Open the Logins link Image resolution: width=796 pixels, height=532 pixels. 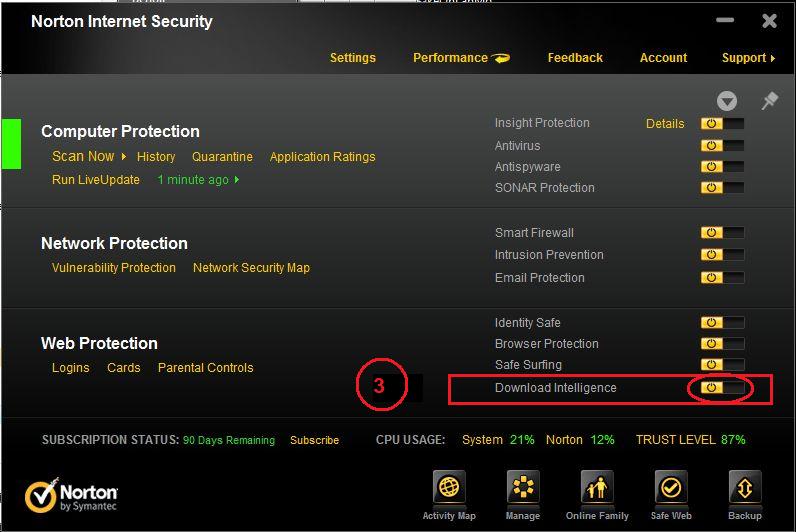coord(71,368)
